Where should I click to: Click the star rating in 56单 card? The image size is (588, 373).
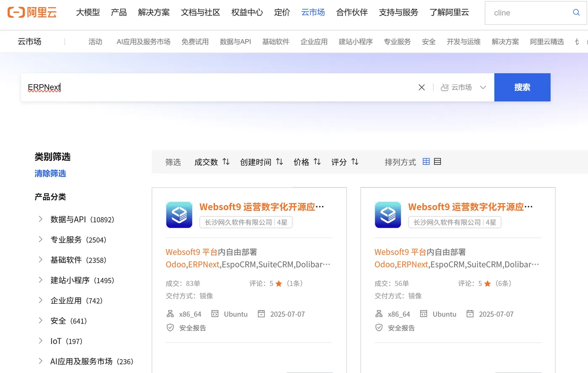click(x=487, y=283)
